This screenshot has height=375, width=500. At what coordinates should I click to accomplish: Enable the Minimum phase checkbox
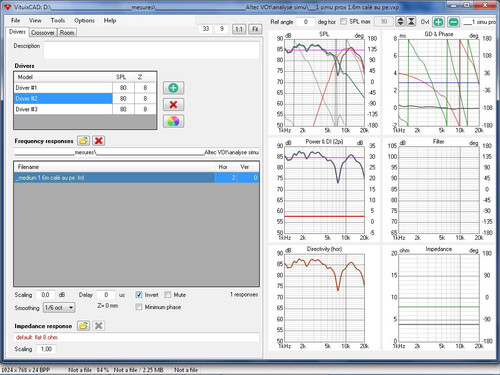coord(139,307)
